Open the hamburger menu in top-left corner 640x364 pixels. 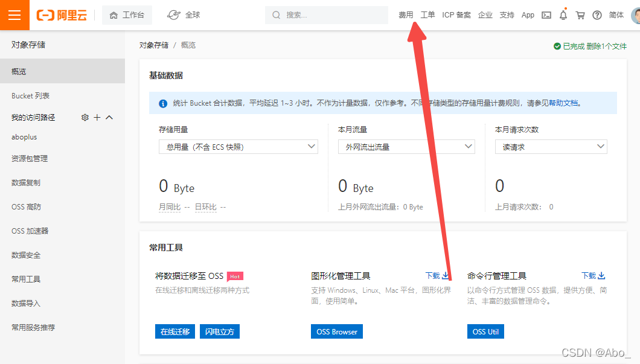click(14, 14)
